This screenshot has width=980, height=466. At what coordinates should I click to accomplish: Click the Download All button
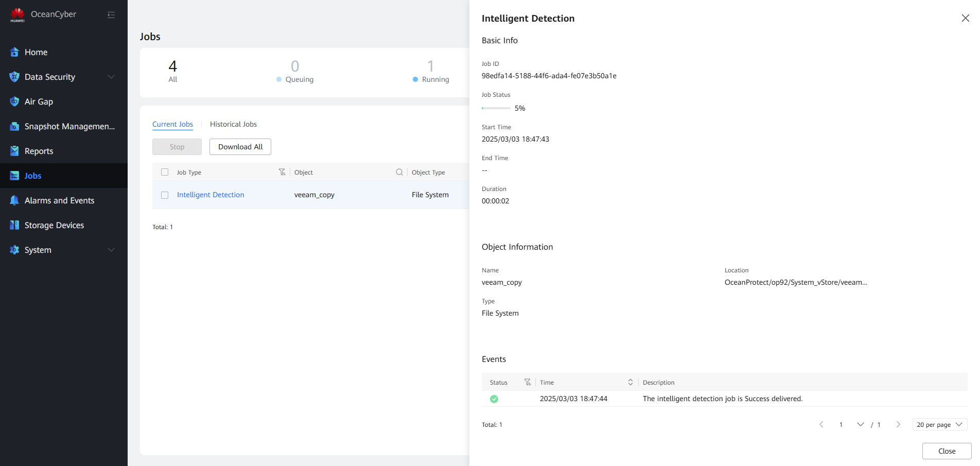click(x=240, y=147)
